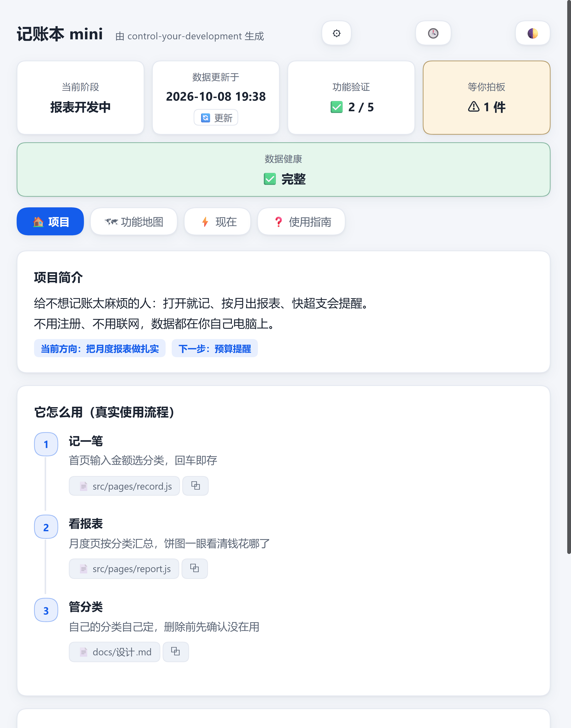Click the 管分类 step title
This screenshot has width=571, height=728.
[86, 607]
